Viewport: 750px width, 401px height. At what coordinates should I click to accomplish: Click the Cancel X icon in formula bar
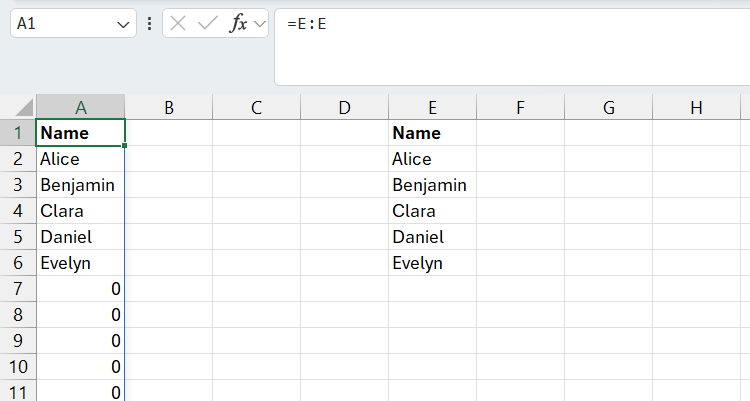point(179,24)
